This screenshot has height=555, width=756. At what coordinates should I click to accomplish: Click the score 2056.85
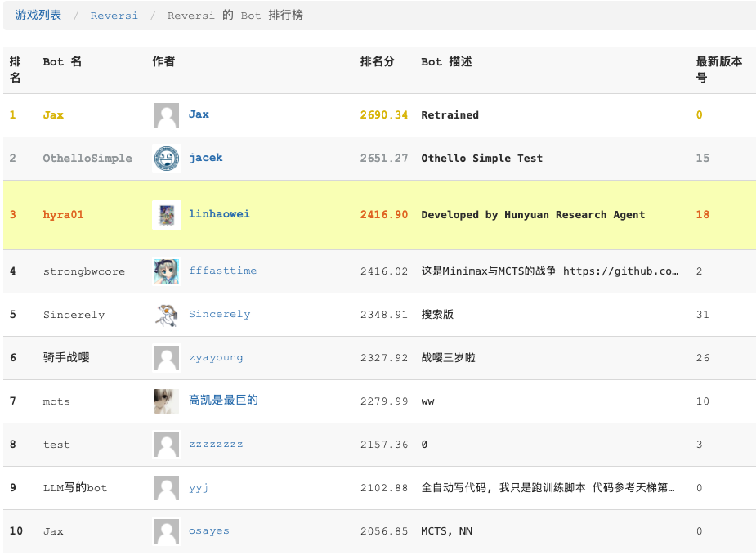(384, 531)
